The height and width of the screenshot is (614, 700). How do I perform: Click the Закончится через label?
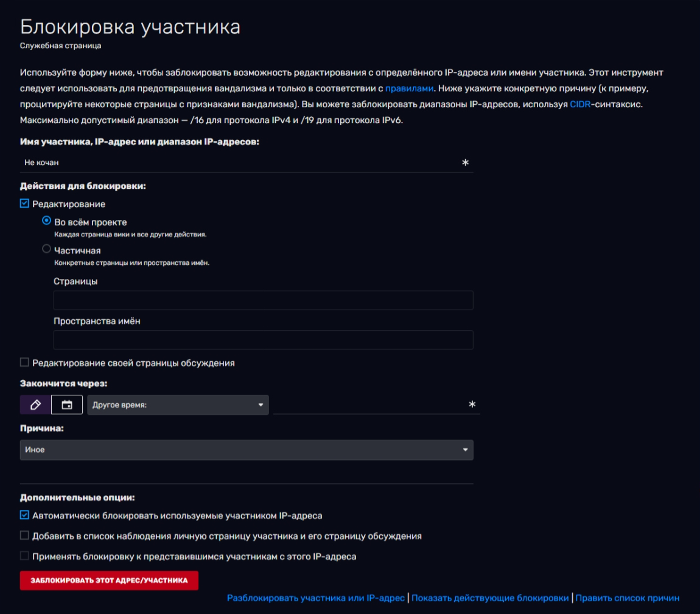(x=63, y=383)
